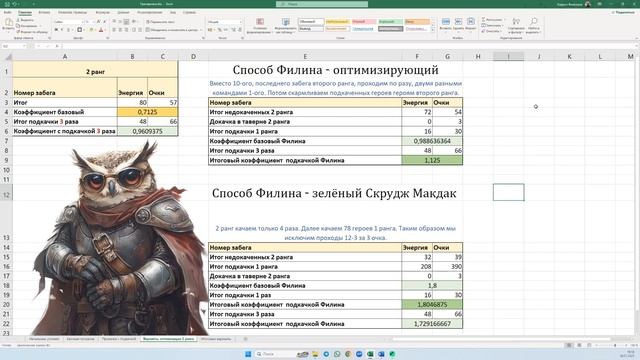Click the decrease indent icon
Image resolution: width=640 pixels, height=360 pixels.
click(133, 29)
